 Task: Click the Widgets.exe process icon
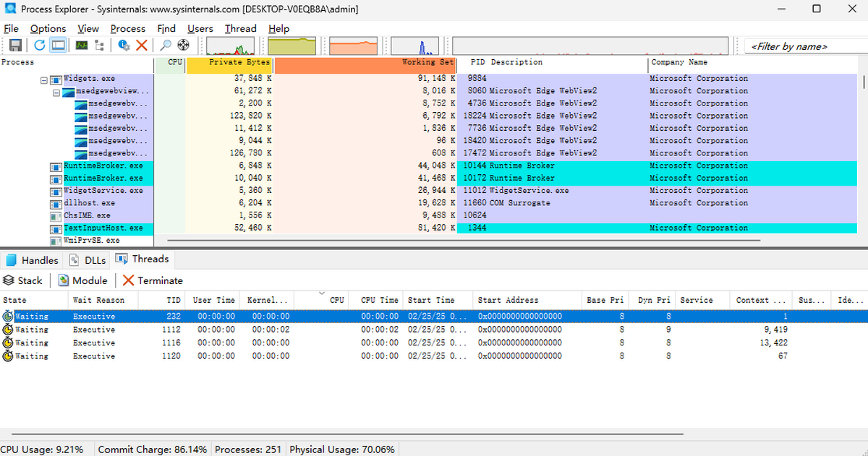[56, 79]
